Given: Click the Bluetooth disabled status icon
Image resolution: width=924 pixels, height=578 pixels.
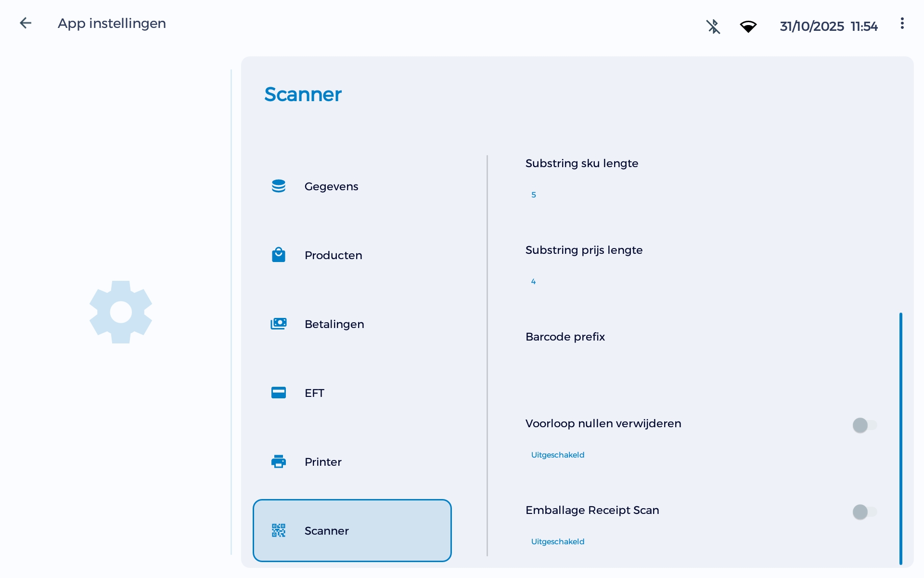Looking at the screenshot, I should click(713, 26).
